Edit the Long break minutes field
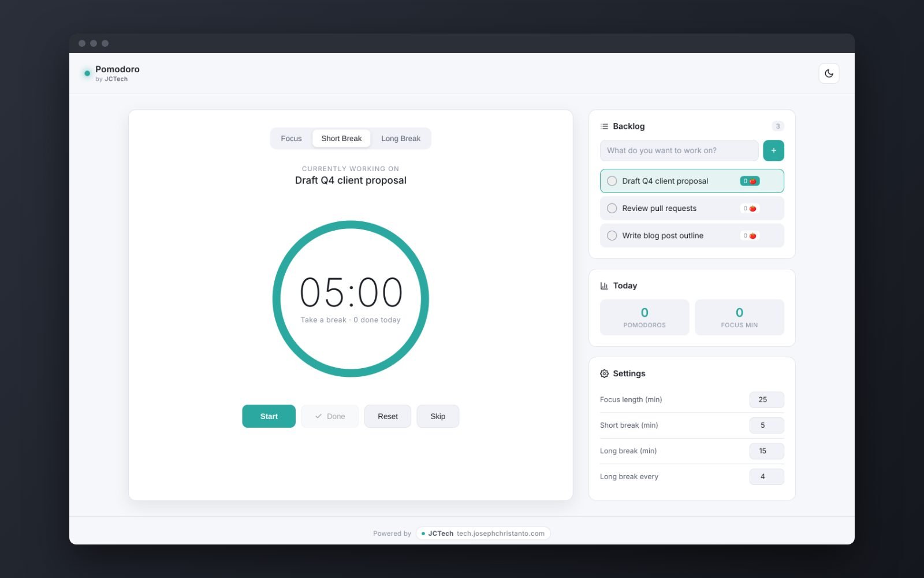This screenshot has height=578, width=924. tap(766, 451)
